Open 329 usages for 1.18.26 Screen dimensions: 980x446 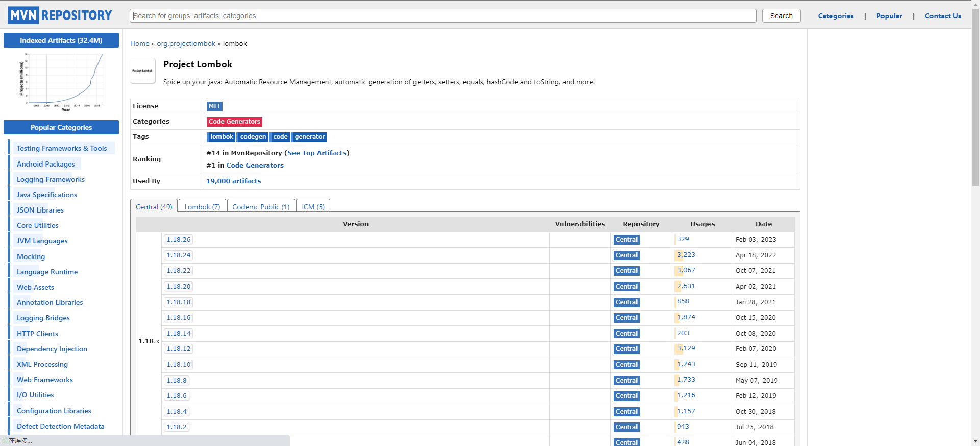point(683,239)
